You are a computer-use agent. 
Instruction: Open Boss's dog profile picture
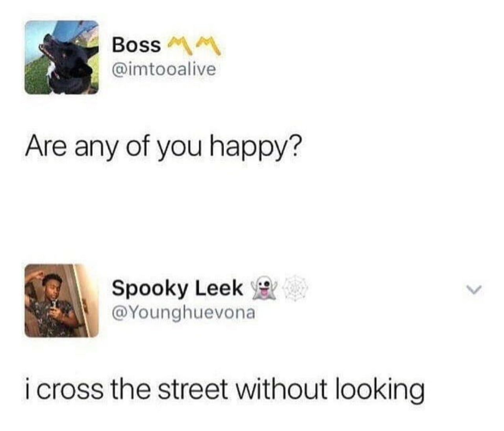pyautogui.click(x=61, y=58)
